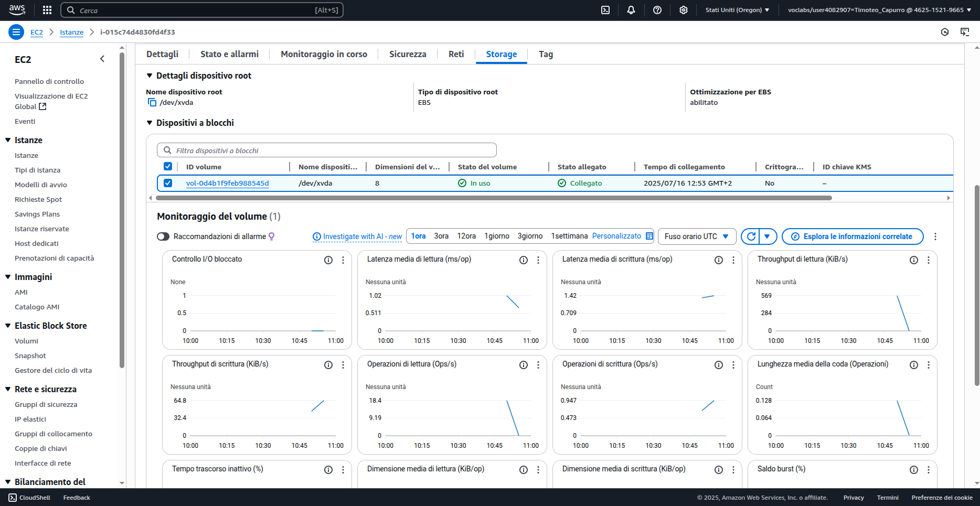Open the voclabs account menu

click(879, 10)
